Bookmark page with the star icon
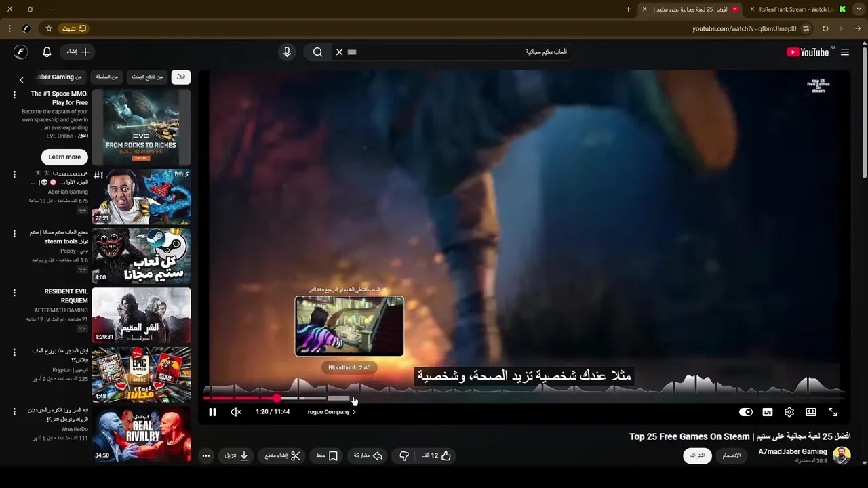Screen dimensions: 868x488 pos(49,28)
